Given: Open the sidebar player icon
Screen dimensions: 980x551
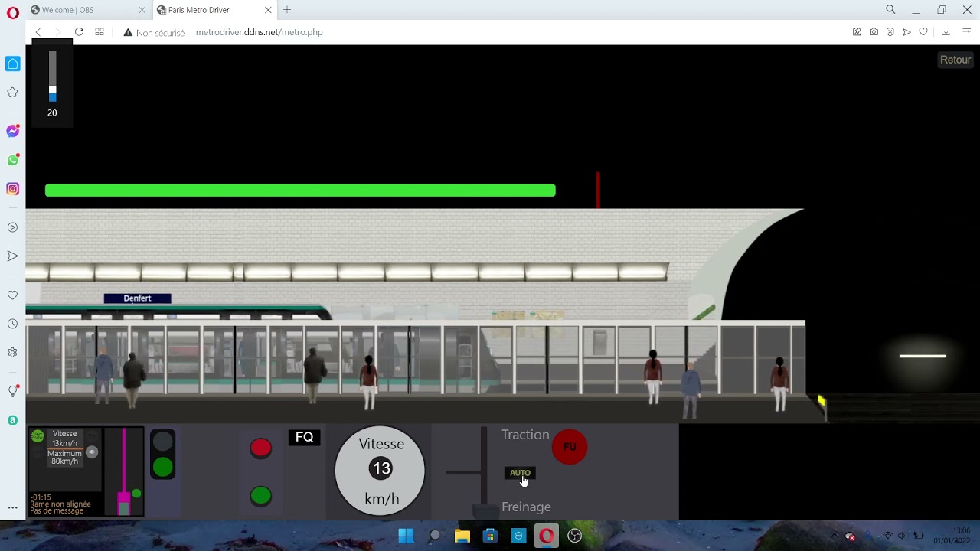Looking at the screenshot, I should 13,227.
